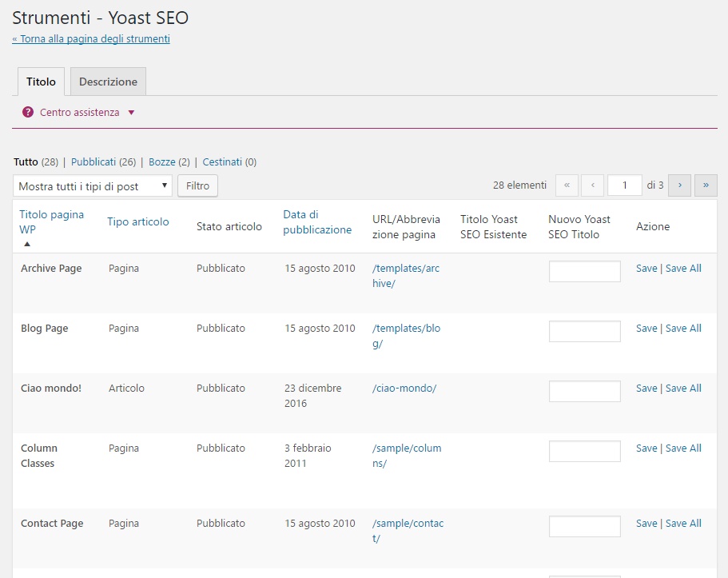Open the /templates/blog/ URL link

click(x=406, y=336)
